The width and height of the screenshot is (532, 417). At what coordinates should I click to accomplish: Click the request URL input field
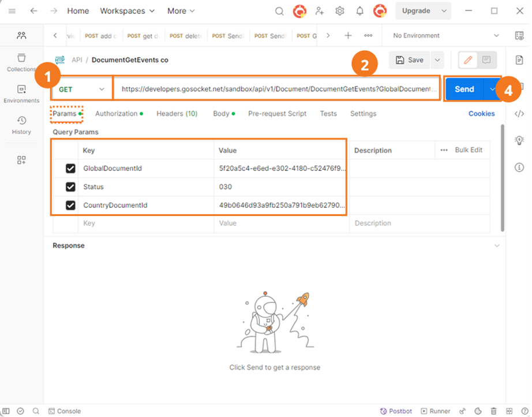click(277, 90)
